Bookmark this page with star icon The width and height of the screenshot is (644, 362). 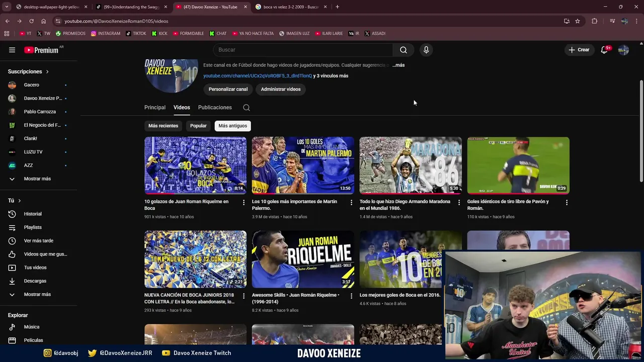pos(578,21)
